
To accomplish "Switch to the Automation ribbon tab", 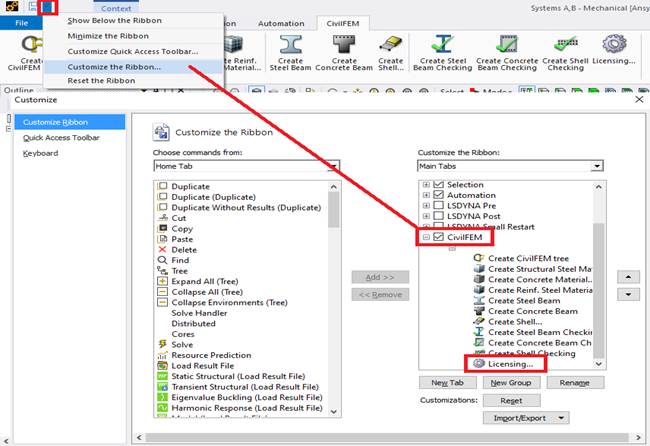I will tap(281, 24).
